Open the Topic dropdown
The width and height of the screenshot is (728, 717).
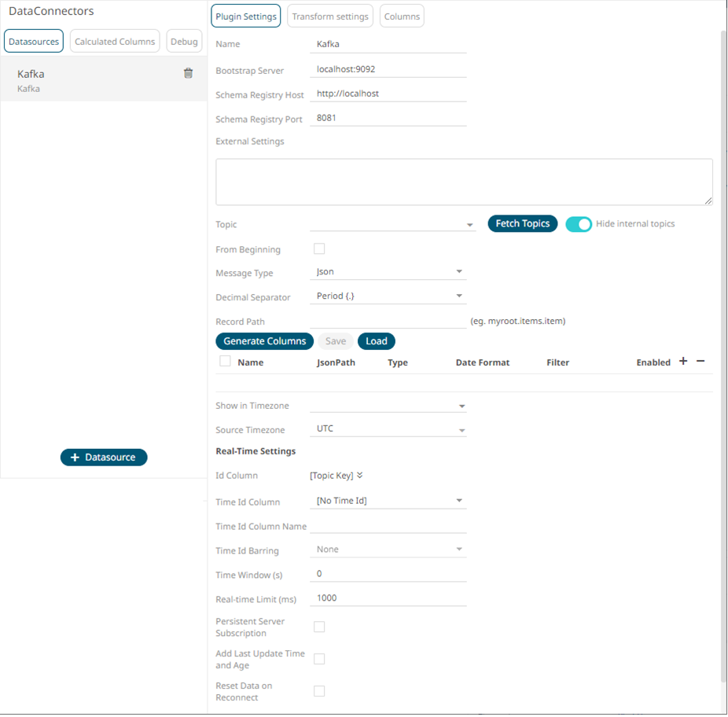pos(393,224)
